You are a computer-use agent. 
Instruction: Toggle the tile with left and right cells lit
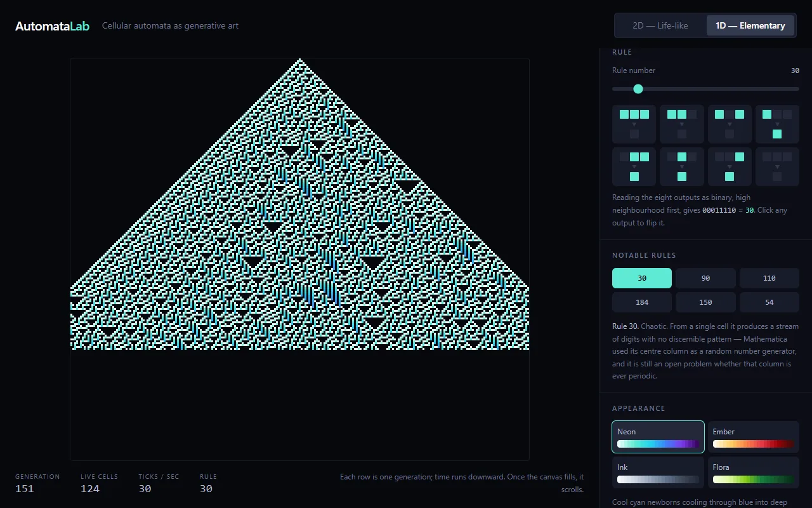tap(730, 124)
